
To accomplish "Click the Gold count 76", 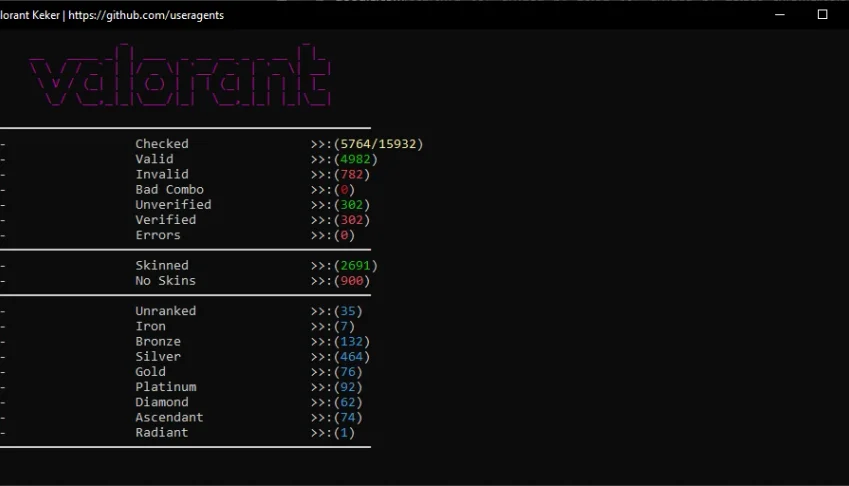I will point(348,371).
